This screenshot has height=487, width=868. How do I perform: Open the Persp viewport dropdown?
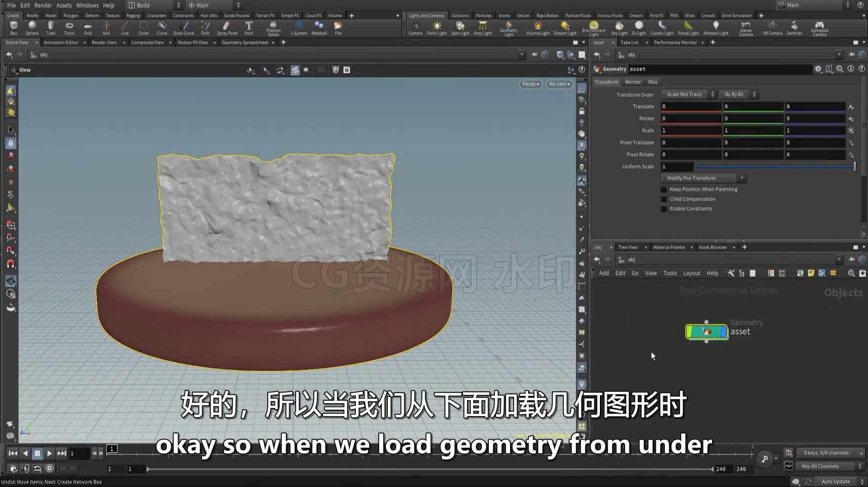[530, 84]
